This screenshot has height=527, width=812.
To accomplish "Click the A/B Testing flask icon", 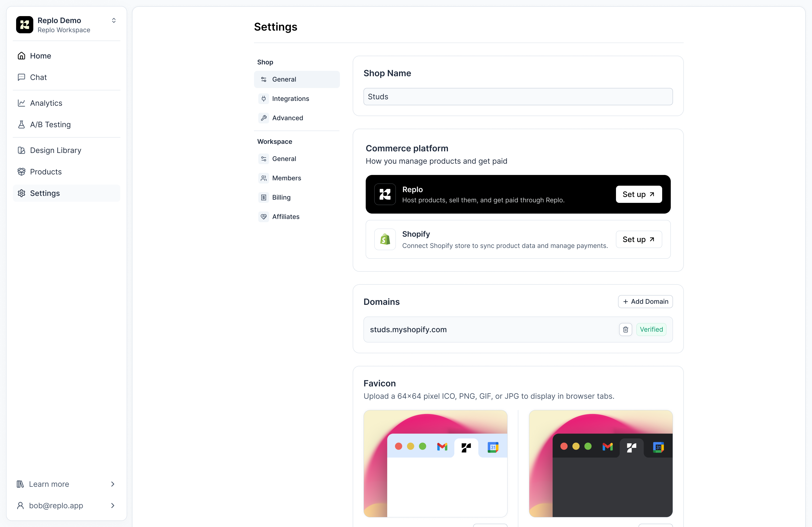I will tap(21, 125).
